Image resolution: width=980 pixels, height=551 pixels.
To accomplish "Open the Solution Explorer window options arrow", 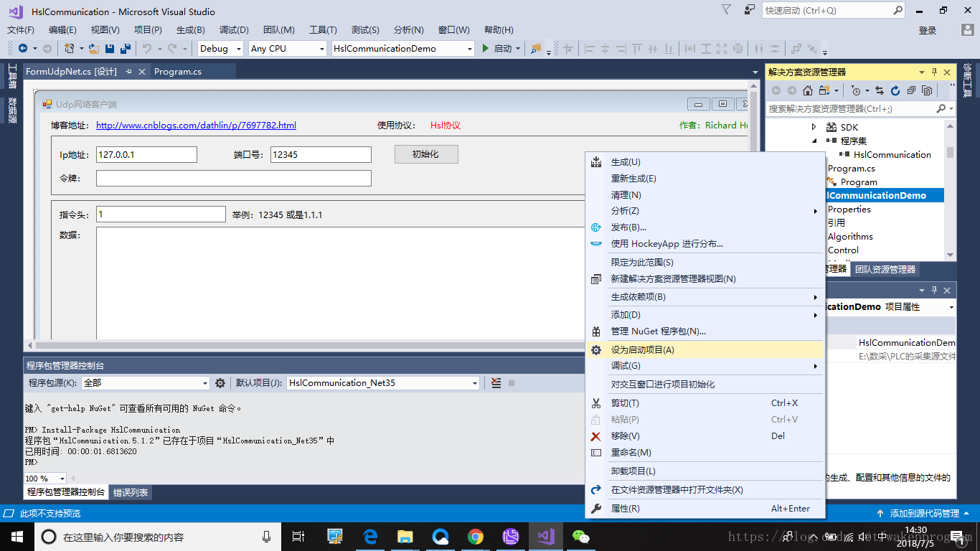I will tap(922, 72).
